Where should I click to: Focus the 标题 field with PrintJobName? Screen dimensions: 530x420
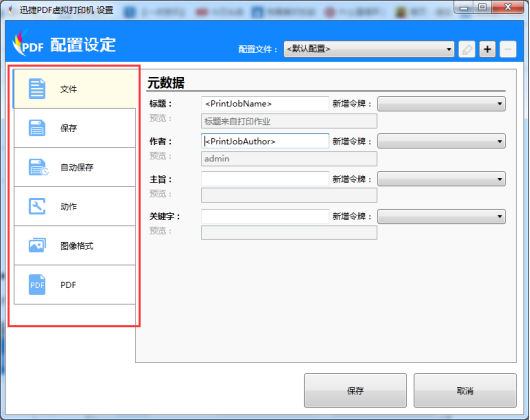click(x=265, y=104)
